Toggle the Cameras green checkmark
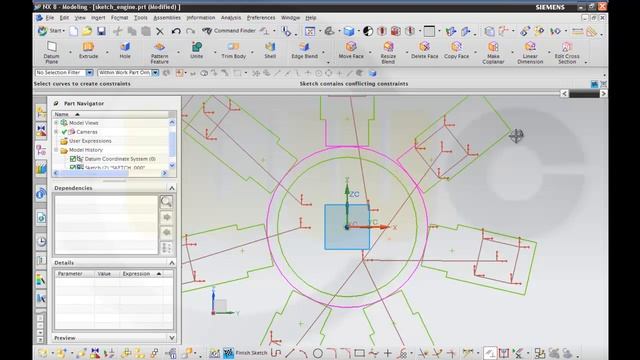 click(64, 132)
